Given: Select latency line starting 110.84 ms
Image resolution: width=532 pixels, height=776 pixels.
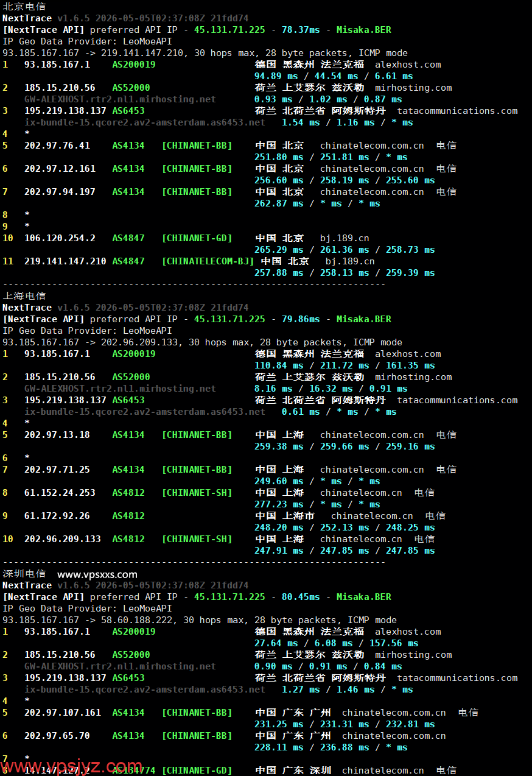Looking at the screenshot, I should (345, 365).
